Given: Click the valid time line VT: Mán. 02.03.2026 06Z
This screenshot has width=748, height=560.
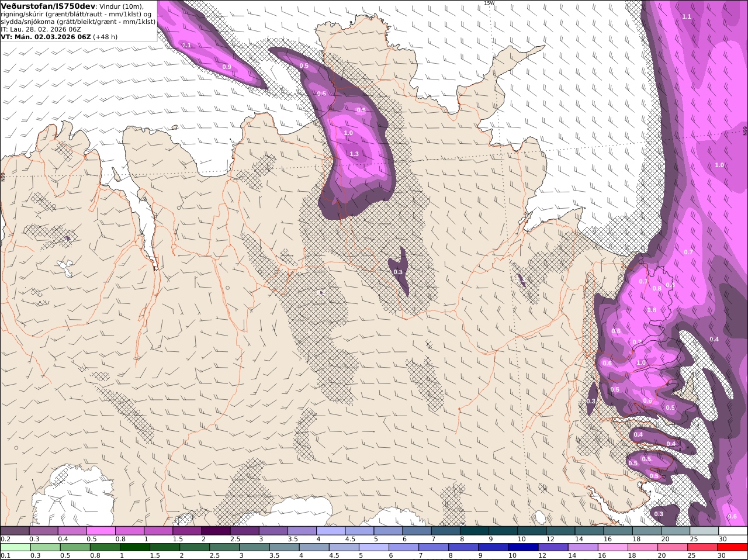Looking at the screenshot, I should pos(46,36).
